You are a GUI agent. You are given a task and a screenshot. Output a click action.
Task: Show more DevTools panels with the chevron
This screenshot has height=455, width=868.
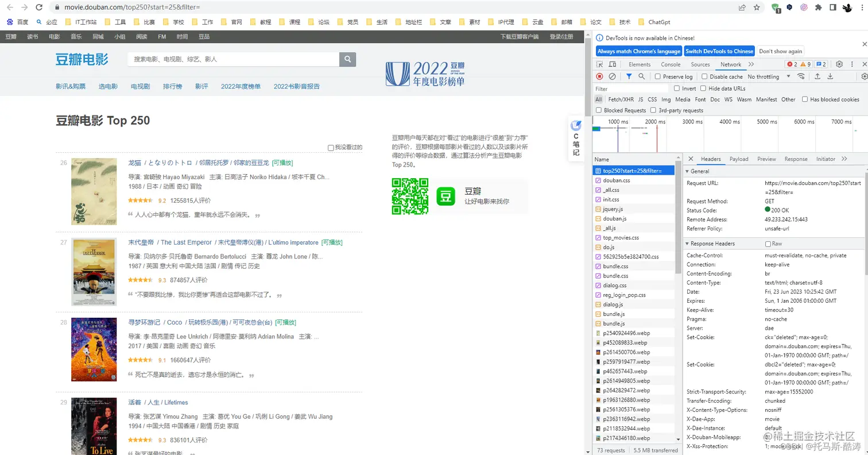(751, 64)
